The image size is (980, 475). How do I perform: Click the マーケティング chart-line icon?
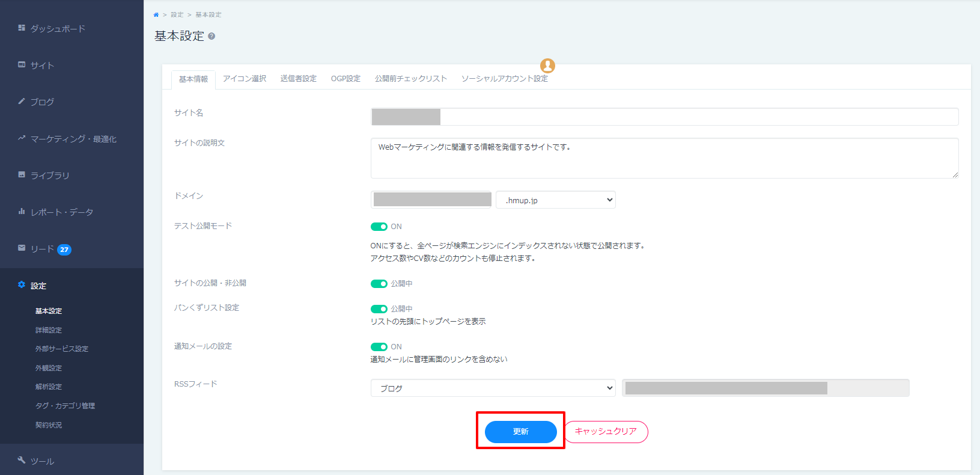22,138
